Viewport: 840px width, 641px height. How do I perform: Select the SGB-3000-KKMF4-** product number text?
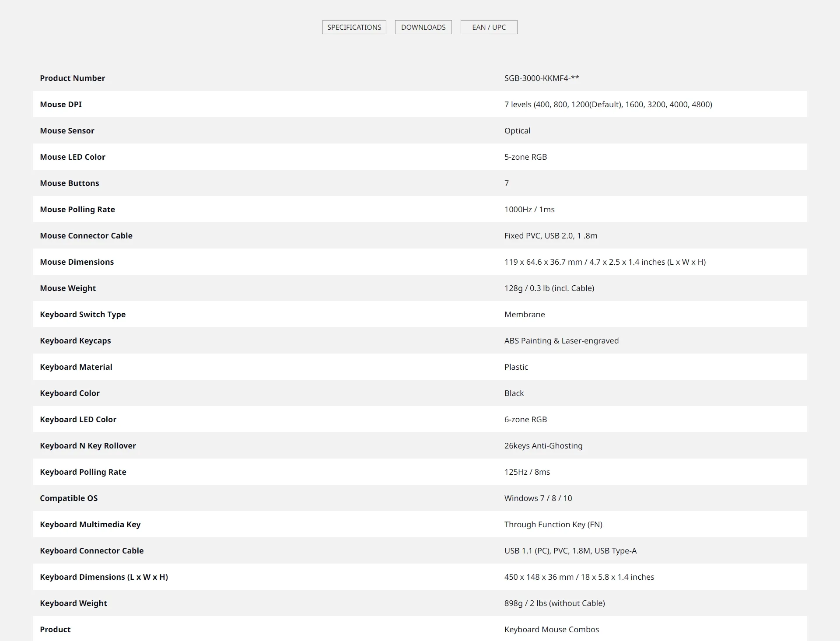(x=542, y=78)
